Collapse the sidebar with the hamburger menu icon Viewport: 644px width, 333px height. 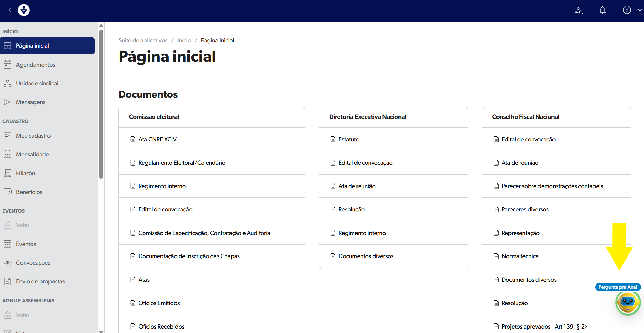pyautogui.click(x=8, y=10)
